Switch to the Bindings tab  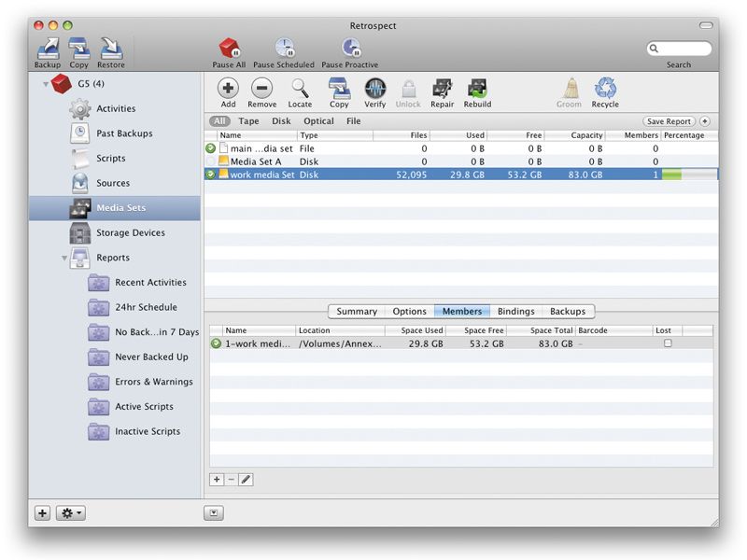(x=516, y=311)
